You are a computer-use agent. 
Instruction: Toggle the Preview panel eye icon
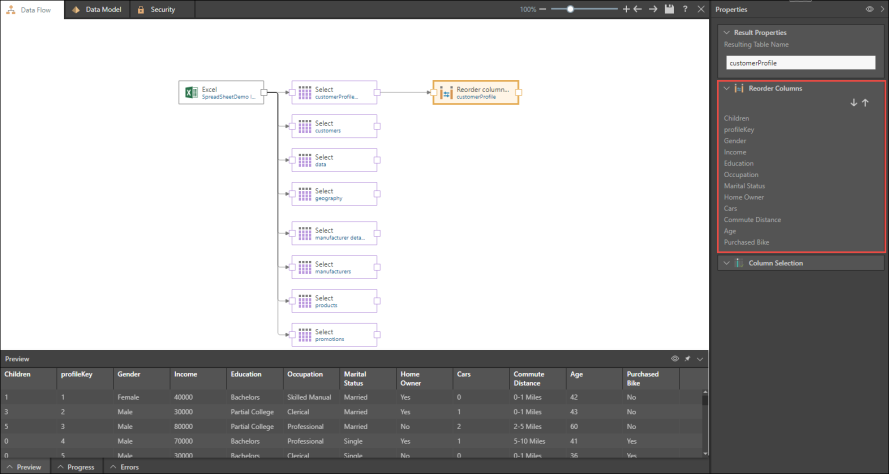[x=675, y=358]
